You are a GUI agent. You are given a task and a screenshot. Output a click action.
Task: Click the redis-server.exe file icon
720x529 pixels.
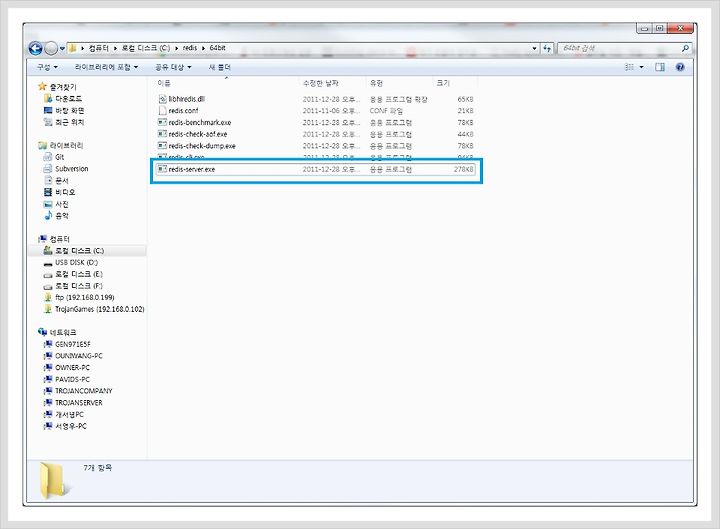click(162, 169)
